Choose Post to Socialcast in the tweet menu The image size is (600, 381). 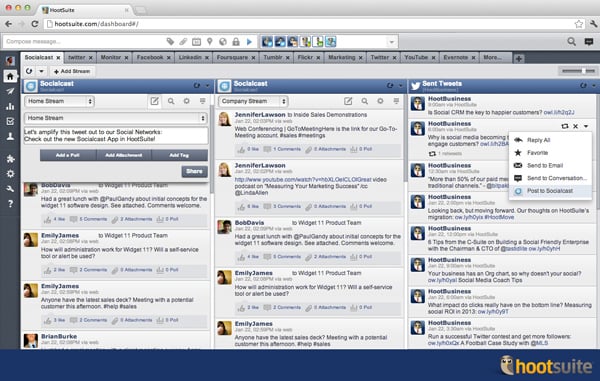coord(549,190)
